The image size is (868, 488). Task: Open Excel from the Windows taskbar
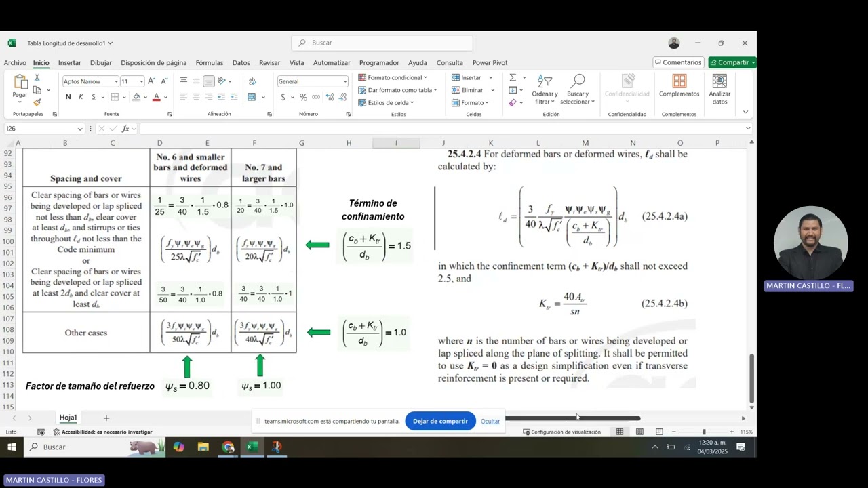tap(252, 447)
